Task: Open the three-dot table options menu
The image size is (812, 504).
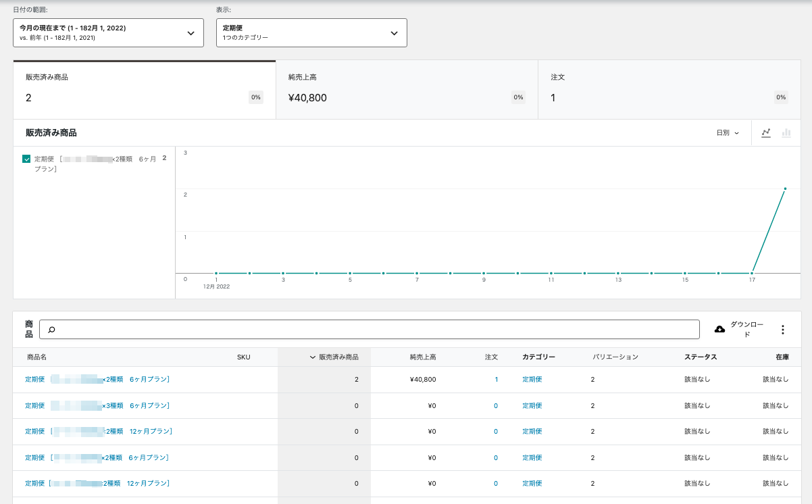Action: (783, 330)
